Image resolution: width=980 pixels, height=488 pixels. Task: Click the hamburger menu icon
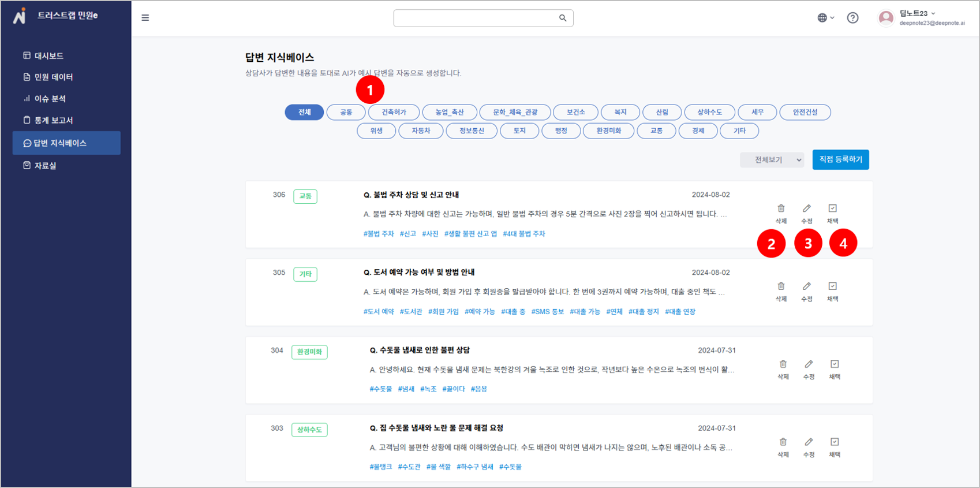[x=145, y=18]
